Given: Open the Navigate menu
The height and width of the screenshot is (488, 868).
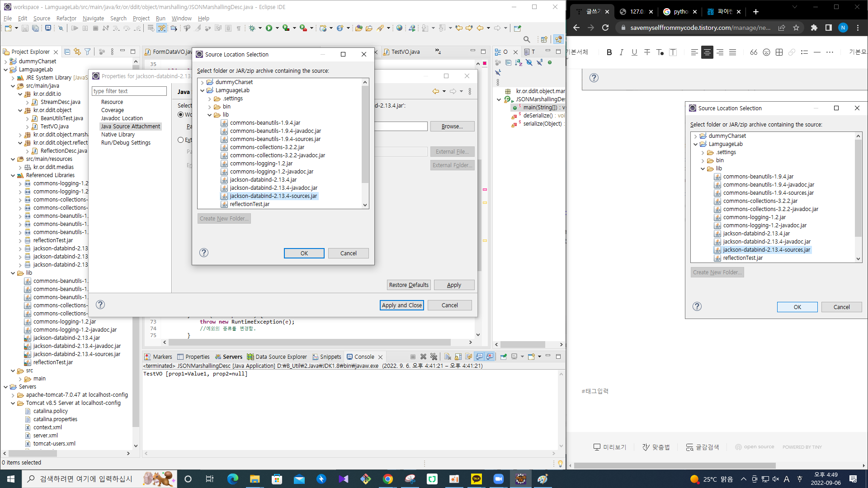Looking at the screenshot, I should point(93,18).
